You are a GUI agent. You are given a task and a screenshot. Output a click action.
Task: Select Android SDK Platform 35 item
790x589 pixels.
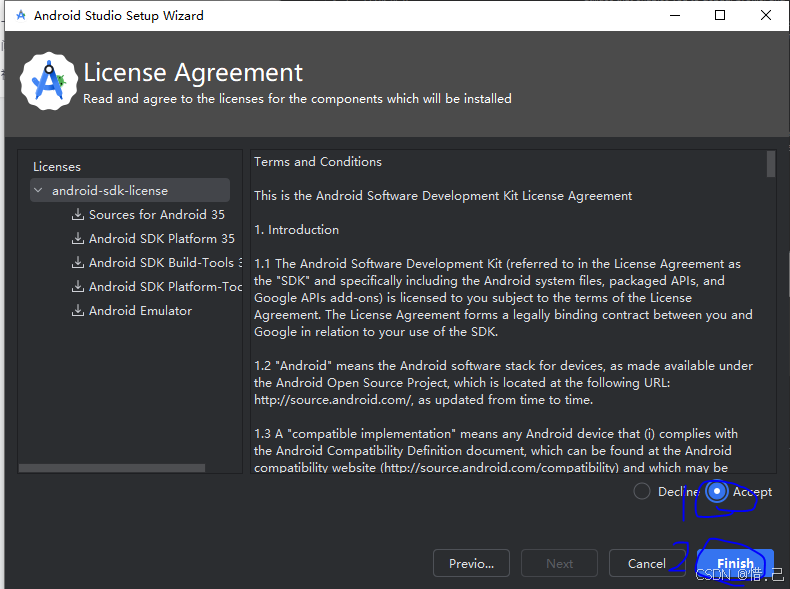(162, 238)
